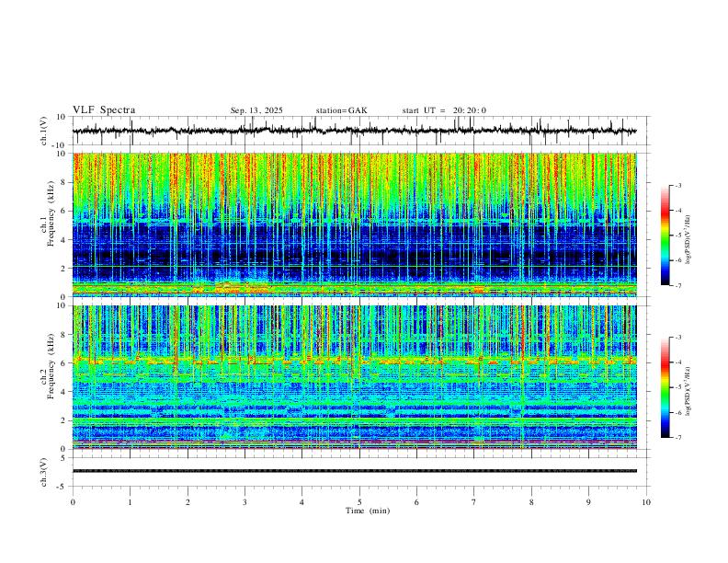
Task: Click the "-10" tick on ch.1(V) axis
Action: coord(61,145)
